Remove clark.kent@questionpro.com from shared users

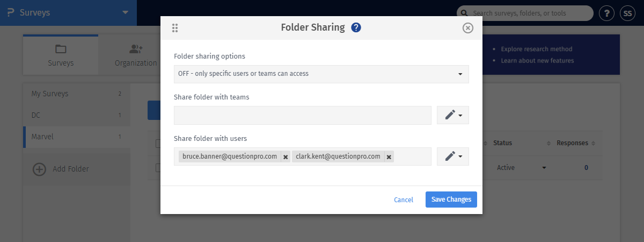click(389, 157)
